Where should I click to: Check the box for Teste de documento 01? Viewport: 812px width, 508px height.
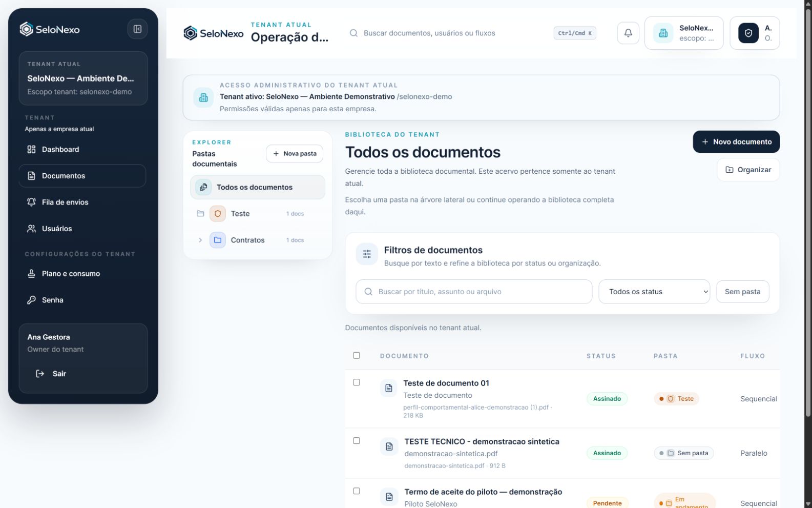click(x=357, y=382)
